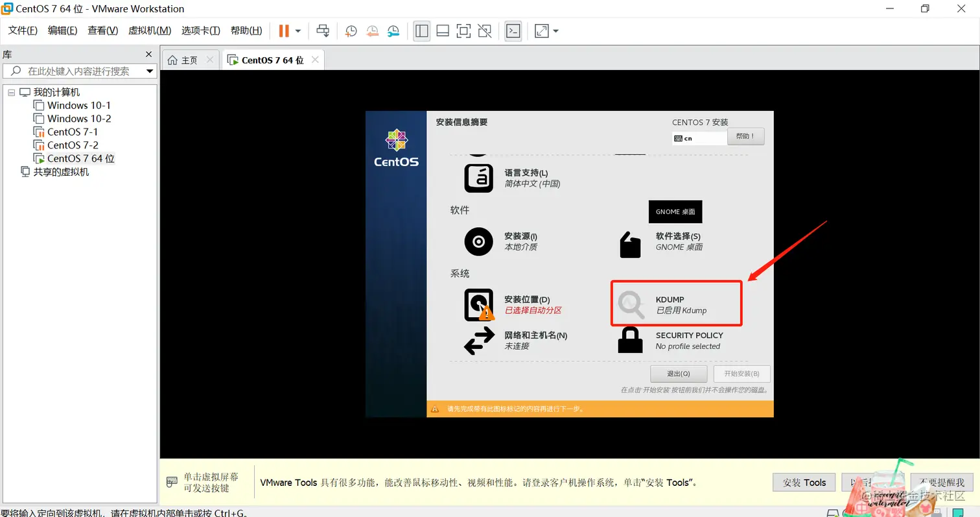Close the 主页 tab
The image size is (980, 517).
point(209,60)
